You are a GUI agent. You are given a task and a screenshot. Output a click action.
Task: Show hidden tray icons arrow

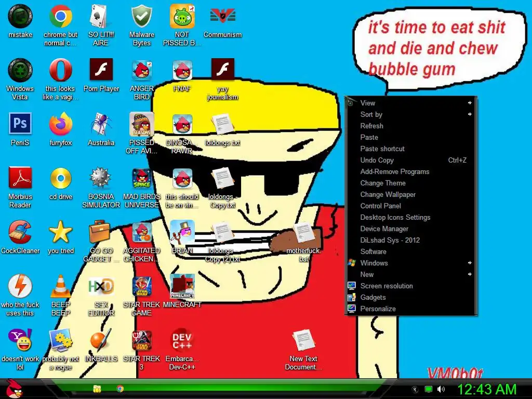(x=415, y=390)
